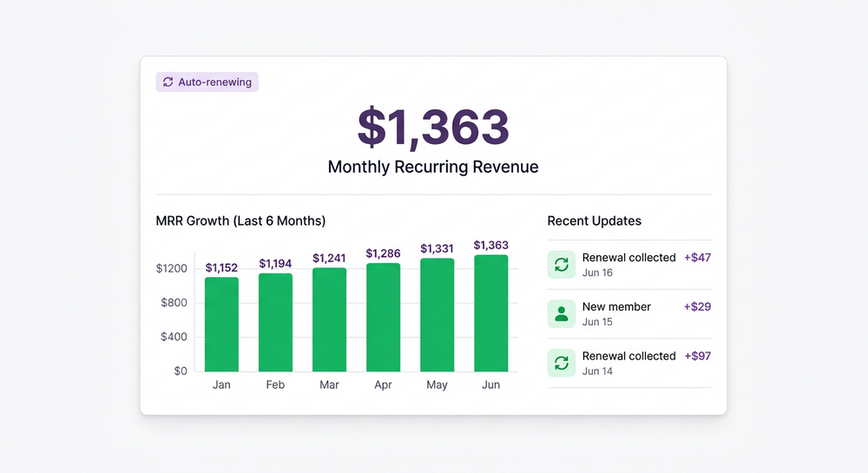Click the $400 y-axis label
The image size is (868, 473).
[x=174, y=337]
